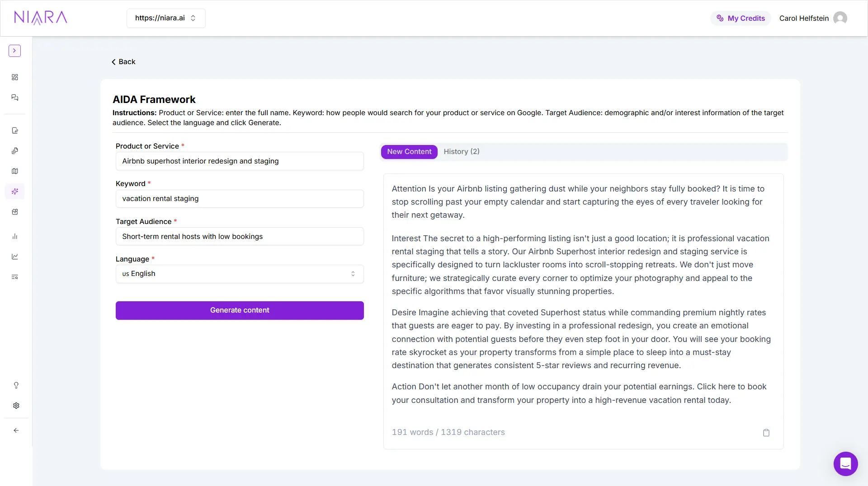Open the gift box icon in the sidebar
868x486 pixels.
(15, 212)
